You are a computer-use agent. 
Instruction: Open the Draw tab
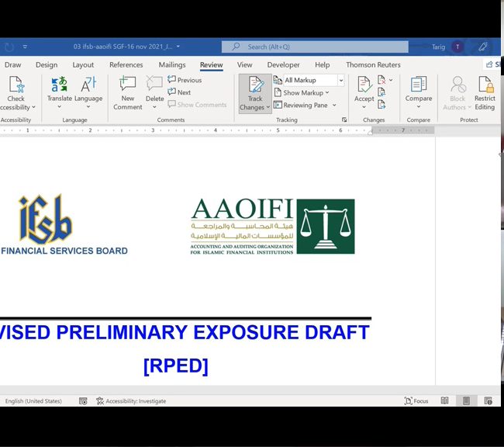pyautogui.click(x=13, y=64)
